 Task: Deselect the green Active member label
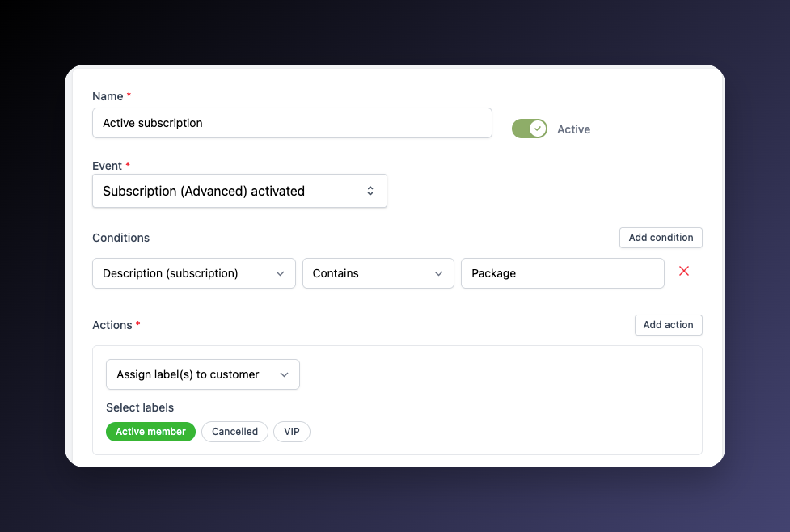(150, 432)
